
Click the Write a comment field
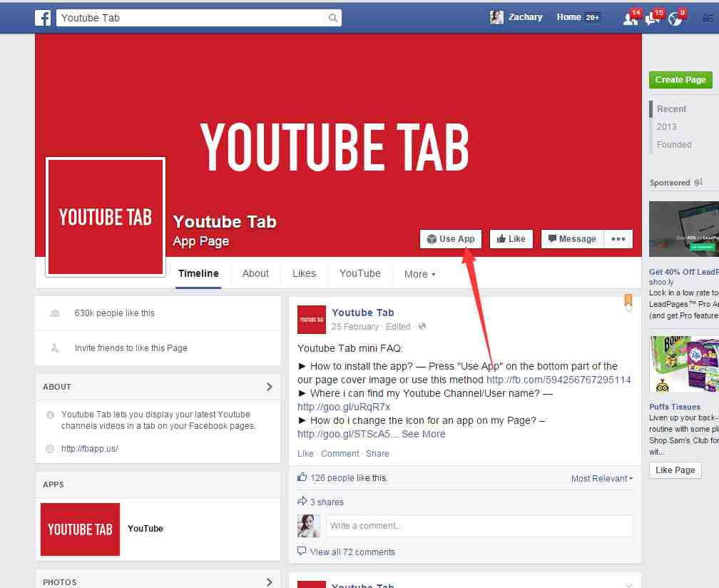coord(479,526)
